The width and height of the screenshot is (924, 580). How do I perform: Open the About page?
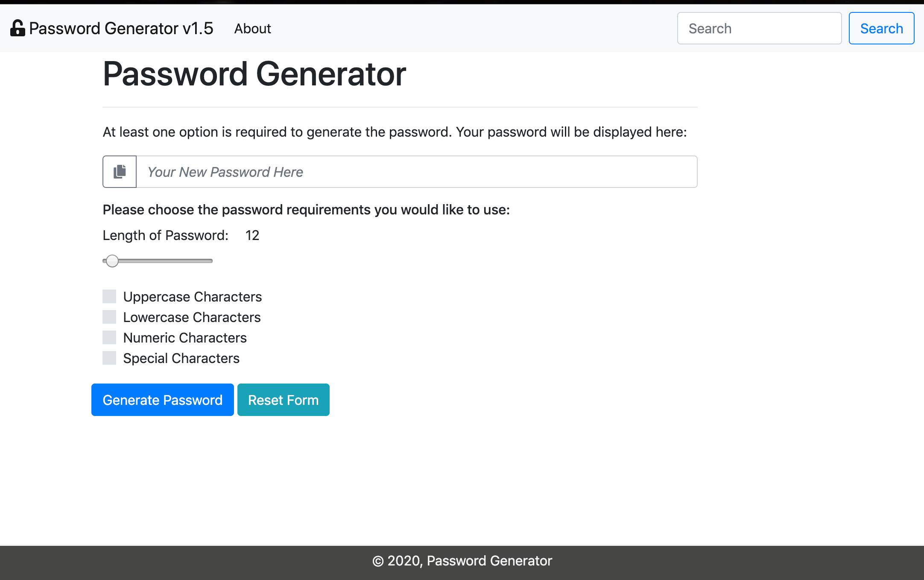coord(252,28)
